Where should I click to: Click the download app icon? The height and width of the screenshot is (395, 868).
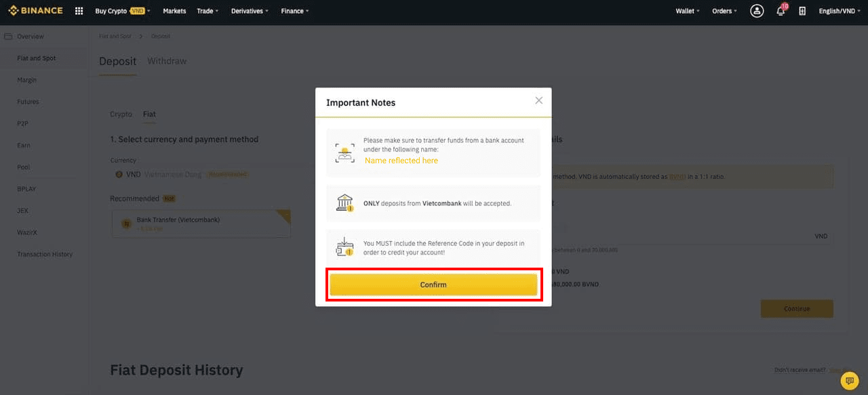[x=802, y=11]
